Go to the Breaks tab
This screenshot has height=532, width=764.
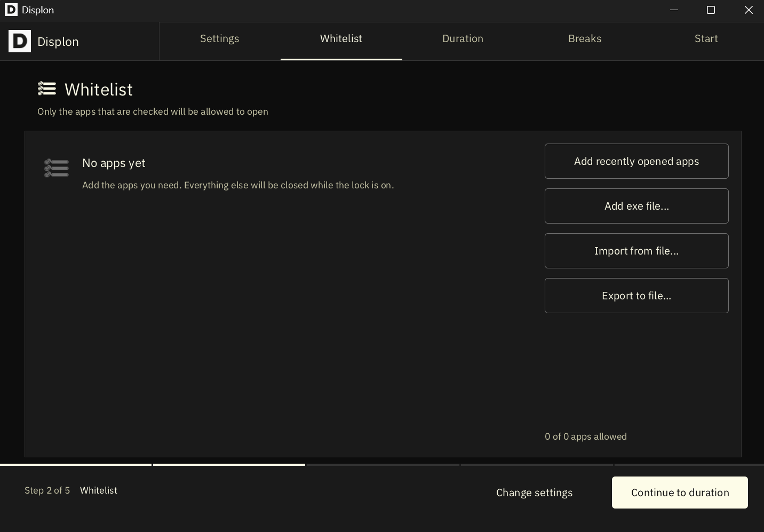585,41
